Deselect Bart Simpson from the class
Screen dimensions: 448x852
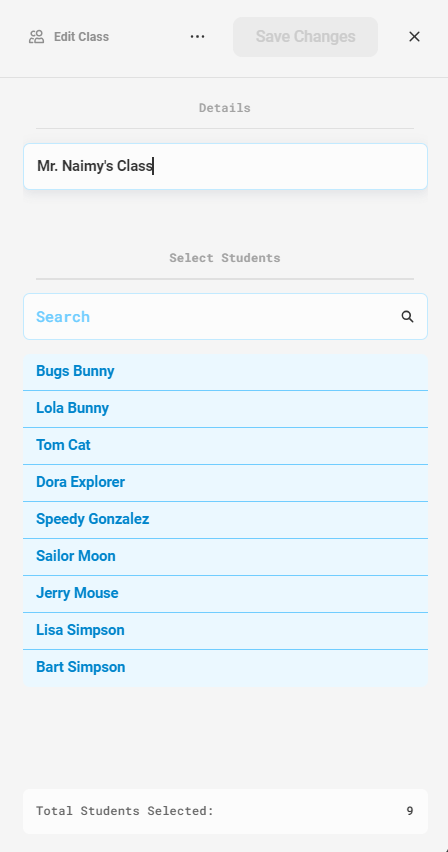[x=225, y=667]
